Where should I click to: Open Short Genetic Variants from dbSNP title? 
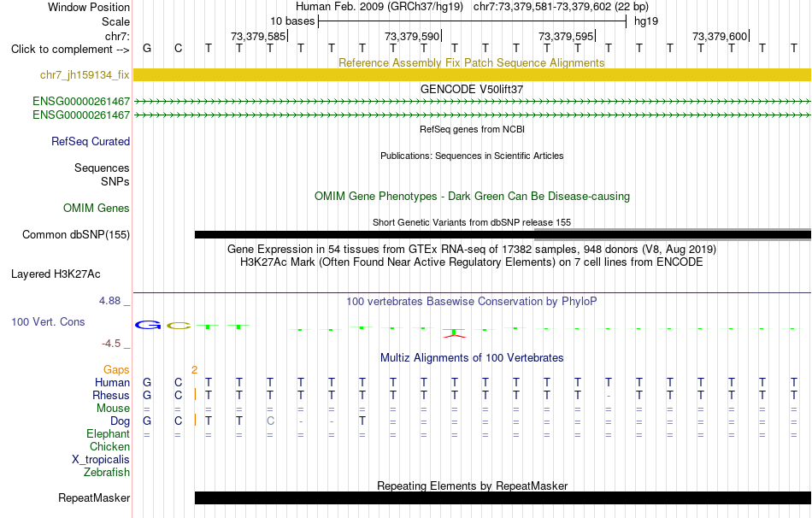(x=471, y=223)
